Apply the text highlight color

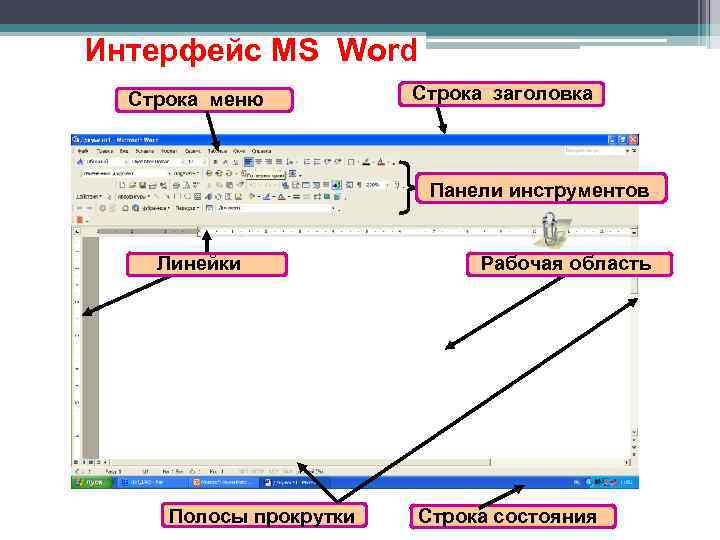366,162
